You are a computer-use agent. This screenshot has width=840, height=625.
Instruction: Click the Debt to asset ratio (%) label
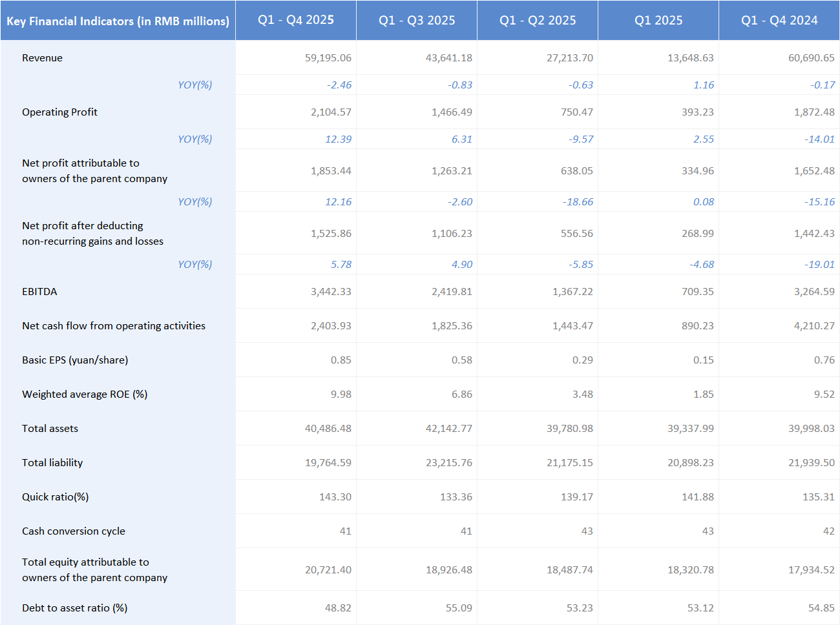74,608
